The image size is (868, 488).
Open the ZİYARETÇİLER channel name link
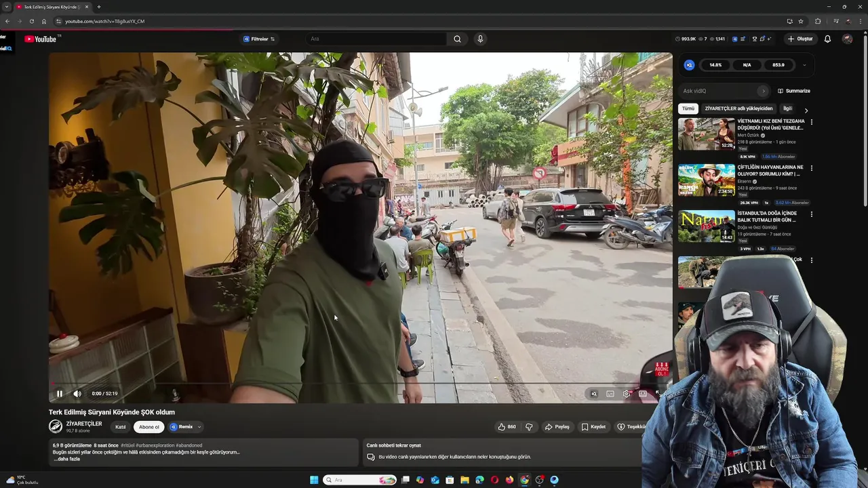pos(84,424)
